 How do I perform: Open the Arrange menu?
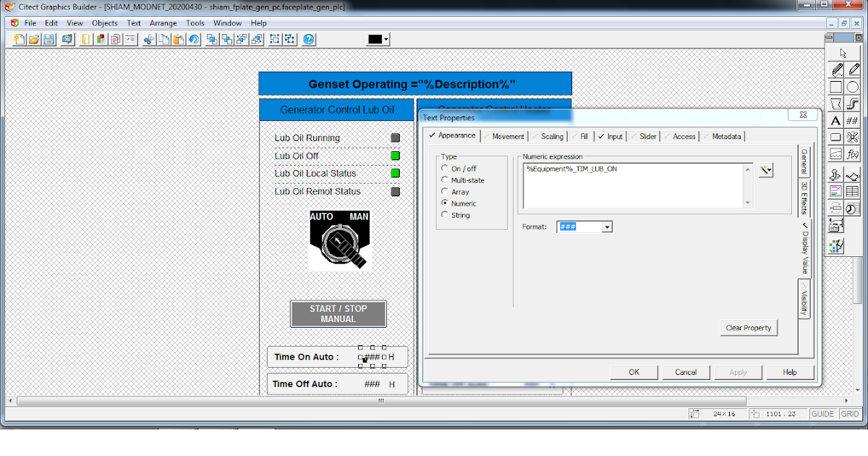(163, 22)
